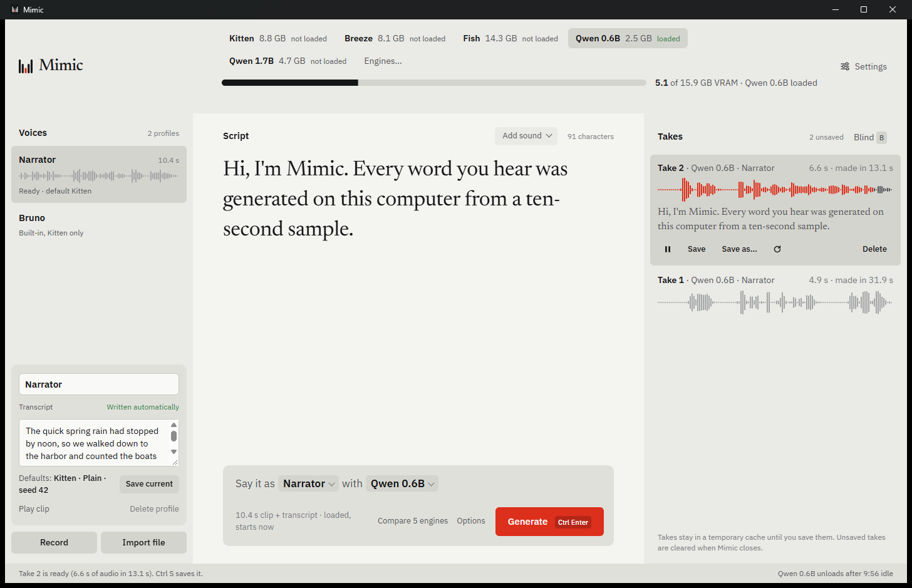Select the Breeze engine tab
This screenshot has width=912, height=588.
[395, 38]
